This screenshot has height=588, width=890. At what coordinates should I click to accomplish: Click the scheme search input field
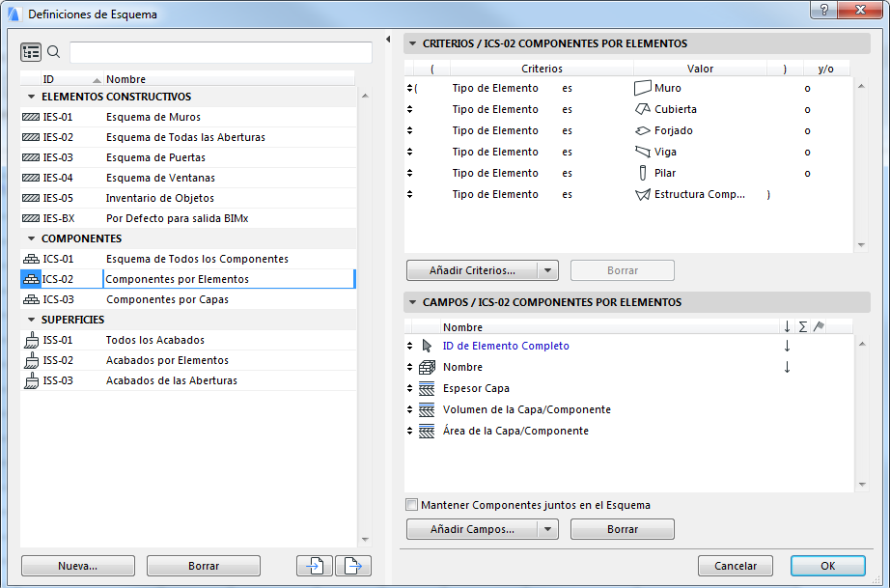point(220,52)
